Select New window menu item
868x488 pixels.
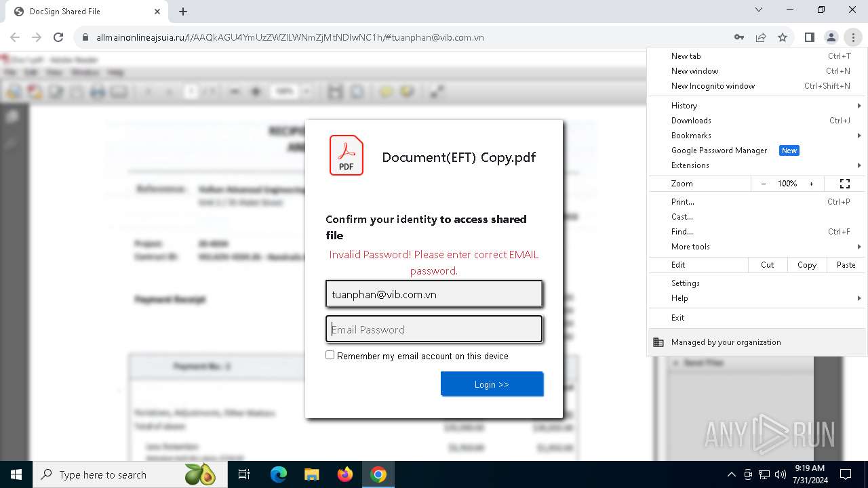(x=757, y=71)
